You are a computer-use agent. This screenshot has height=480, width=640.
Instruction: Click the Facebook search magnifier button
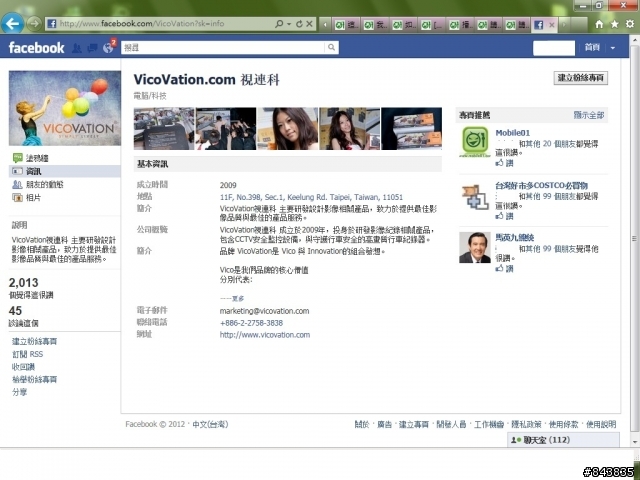[x=331, y=47]
